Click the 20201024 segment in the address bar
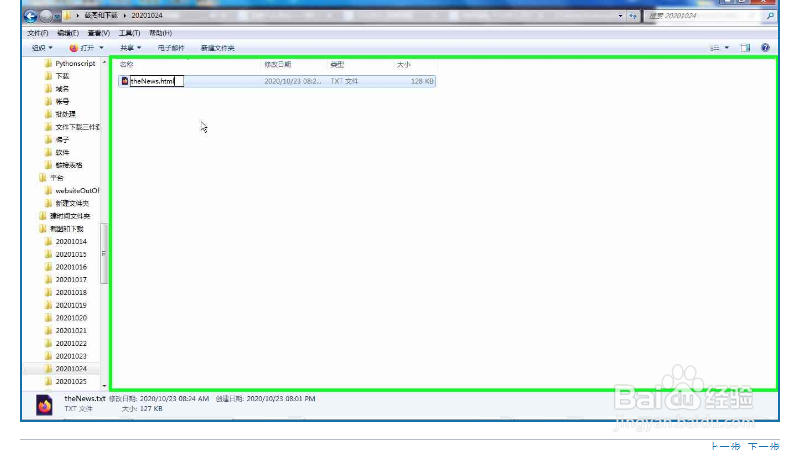 tap(147, 16)
